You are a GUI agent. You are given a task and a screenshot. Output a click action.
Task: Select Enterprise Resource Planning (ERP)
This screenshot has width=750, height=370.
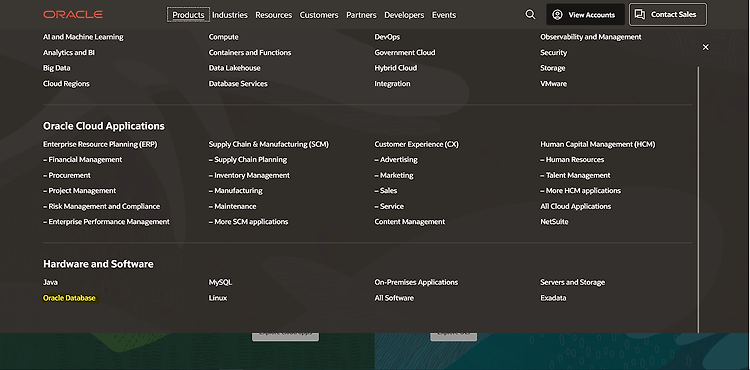pos(100,144)
